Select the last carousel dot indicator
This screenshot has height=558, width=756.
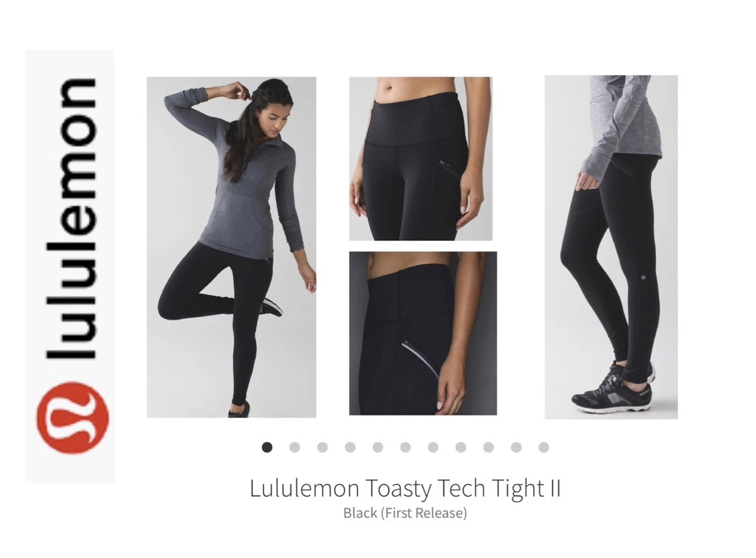point(544,447)
